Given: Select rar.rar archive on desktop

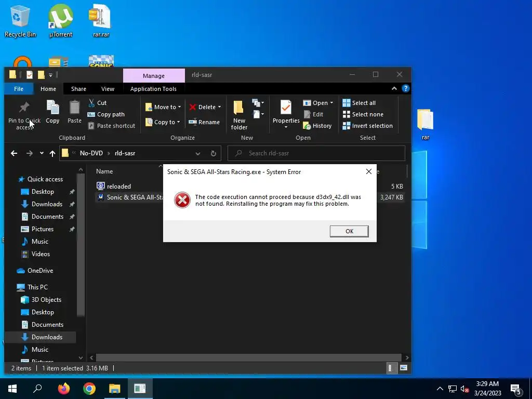Looking at the screenshot, I should coord(101,21).
